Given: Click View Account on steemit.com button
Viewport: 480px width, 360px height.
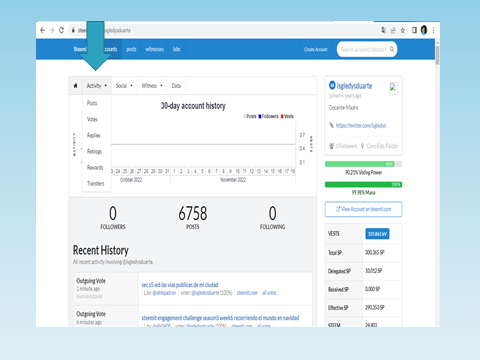Looking at the screenshot, I should click(x=363, y=209).
